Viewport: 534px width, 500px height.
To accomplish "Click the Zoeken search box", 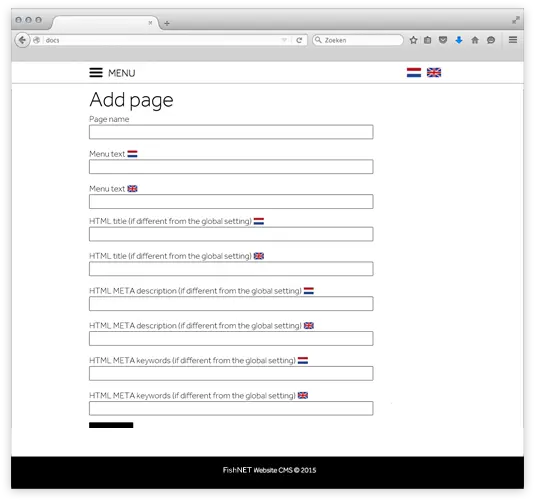I will [358, 40].
